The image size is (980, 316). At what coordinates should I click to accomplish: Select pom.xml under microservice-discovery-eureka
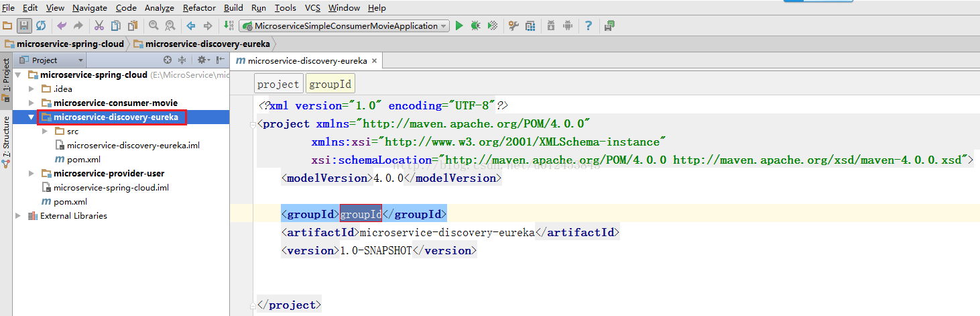point(84,159)
